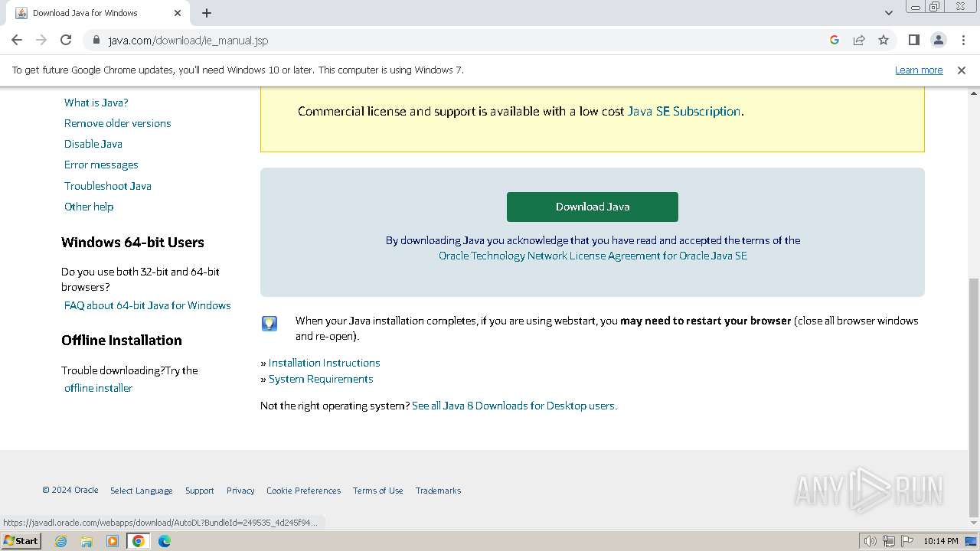Open a new browser tab
The image size is (980, 551).
pyautogui.click(x=207, y=13)
